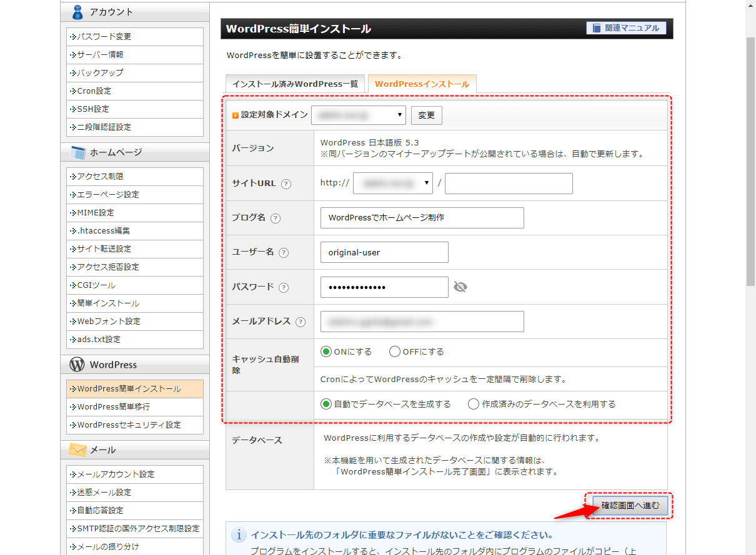Open 簡単インストール in sidebar

[x=135, y=303]
